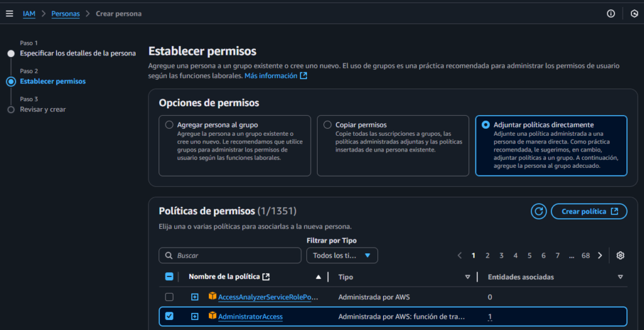Click the IAM breadcrumb link

[x=29, y=14]
